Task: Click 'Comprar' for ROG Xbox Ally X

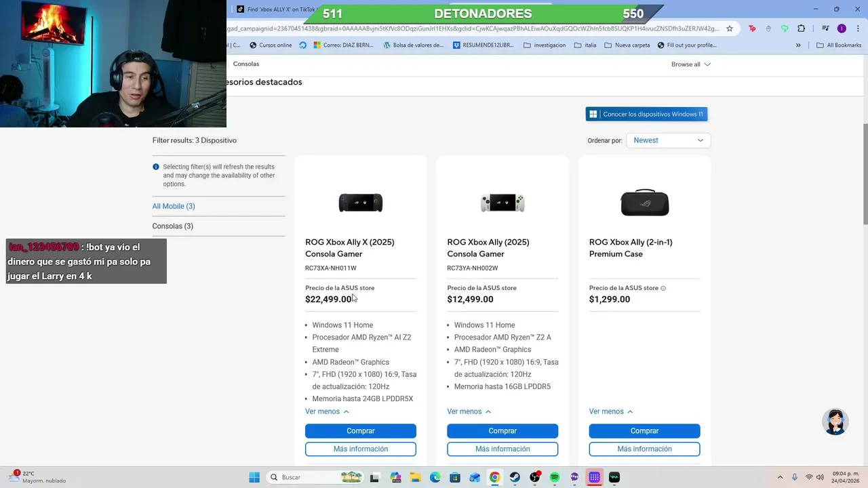Action: (361, 431)
